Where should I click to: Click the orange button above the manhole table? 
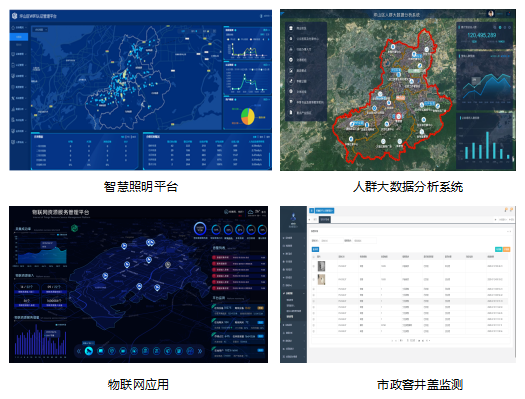tap(507, 249)
